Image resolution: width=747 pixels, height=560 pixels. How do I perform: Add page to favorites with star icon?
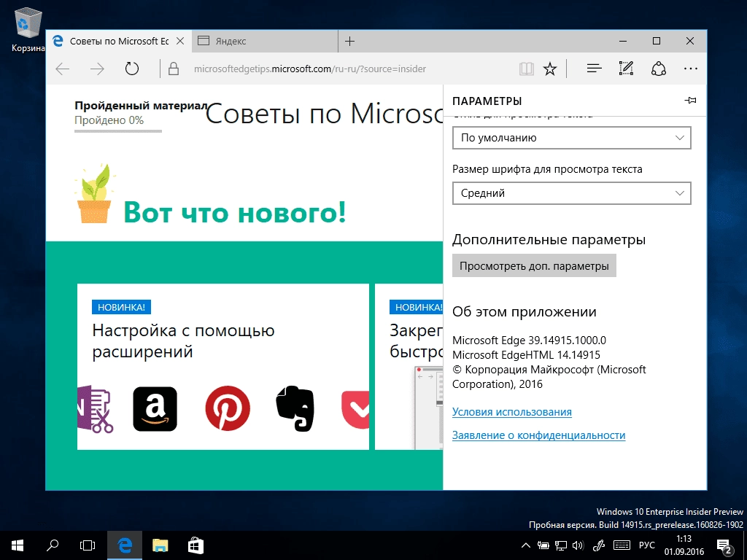click(x=550, y=69)
